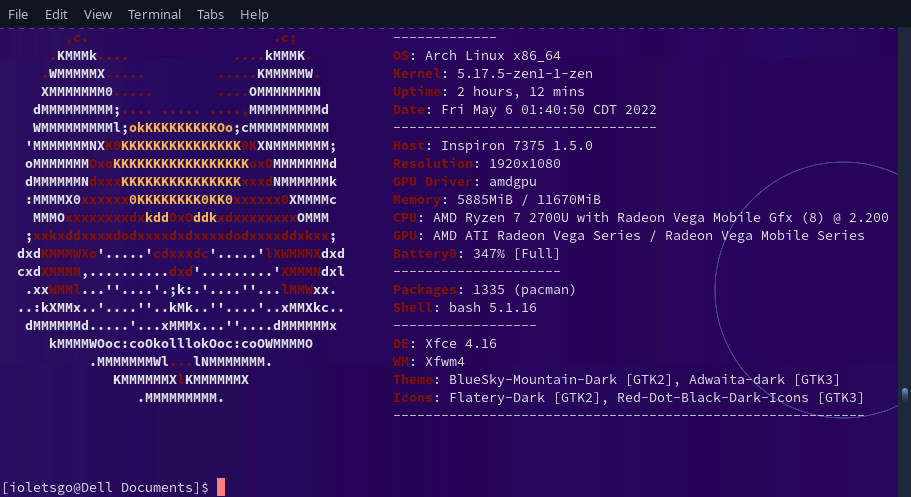Click the Theme BlueSky-Mountain-Dark line
This screenshot has width=911, height=497.
pos(616,380)
